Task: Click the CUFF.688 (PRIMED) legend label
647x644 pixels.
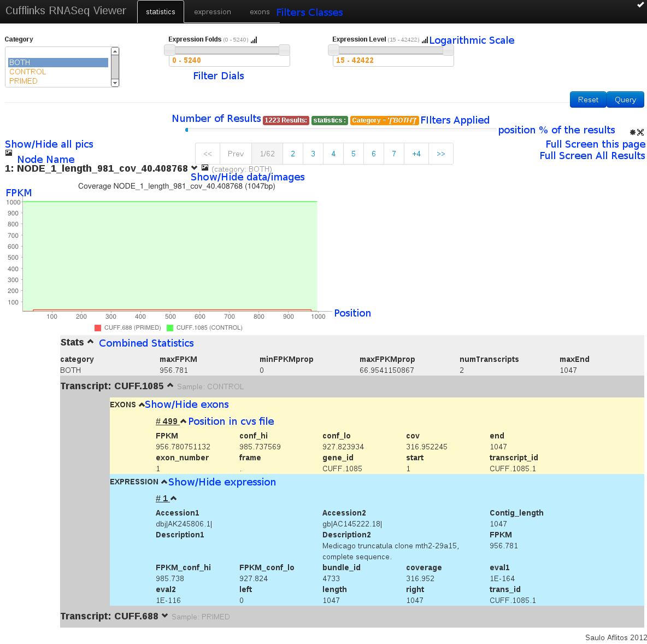Action: click(132, 328)
